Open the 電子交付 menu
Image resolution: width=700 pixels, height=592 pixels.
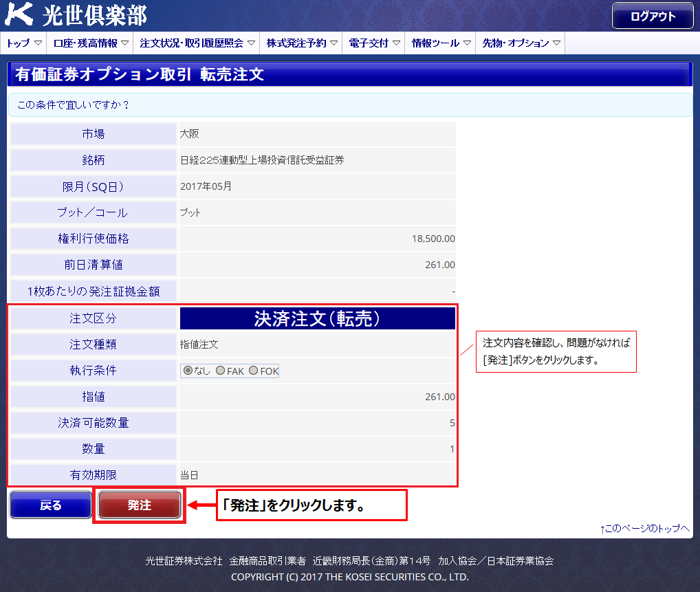pyautogui.click(x=373, y=43)
